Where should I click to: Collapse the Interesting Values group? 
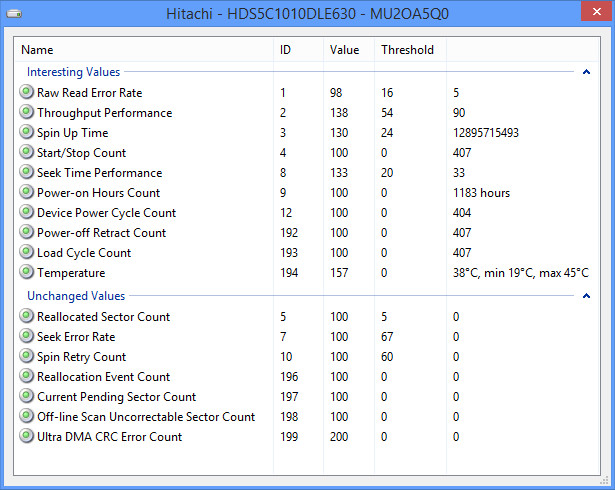point(586,72)
